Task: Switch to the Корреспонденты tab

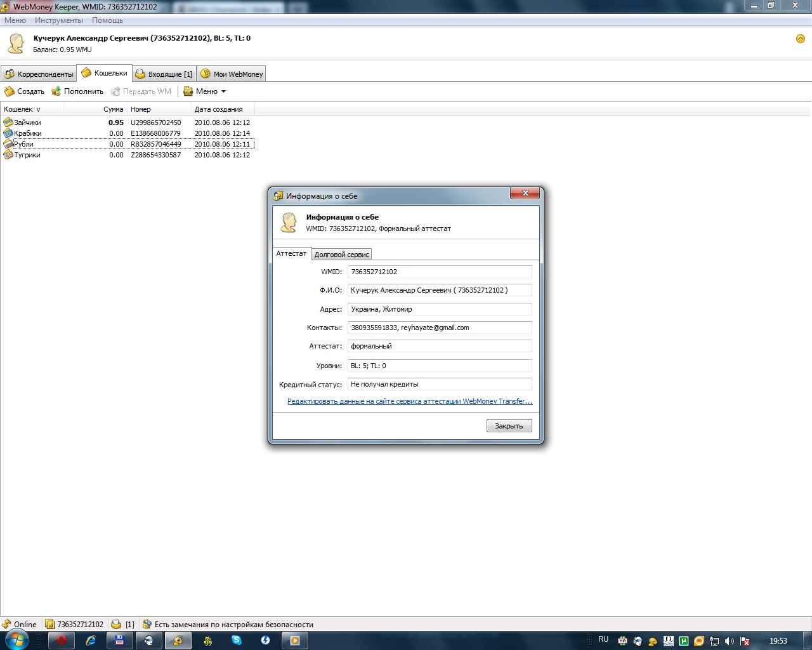Action: point(39,74)
